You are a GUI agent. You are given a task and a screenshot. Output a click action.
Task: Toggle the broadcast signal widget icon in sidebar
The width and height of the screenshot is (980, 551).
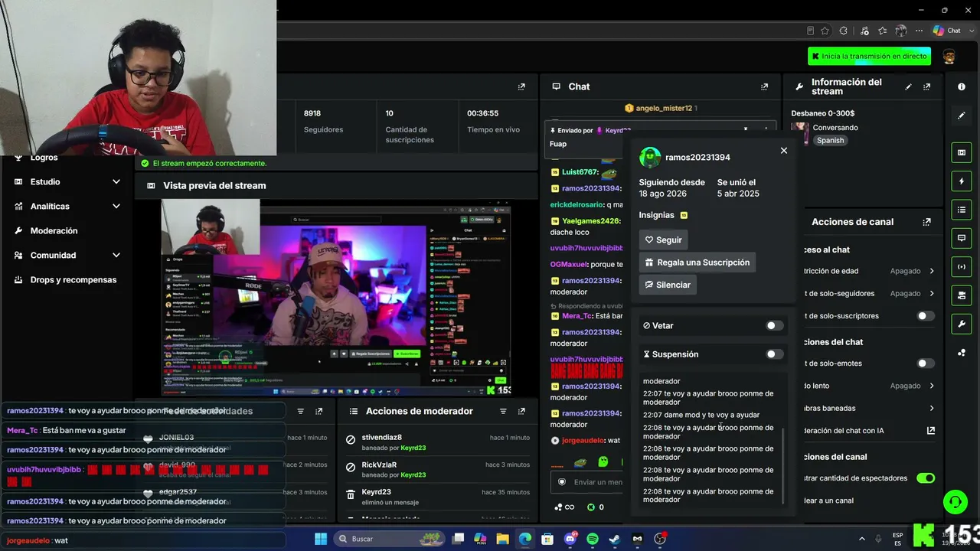(962, 266)
